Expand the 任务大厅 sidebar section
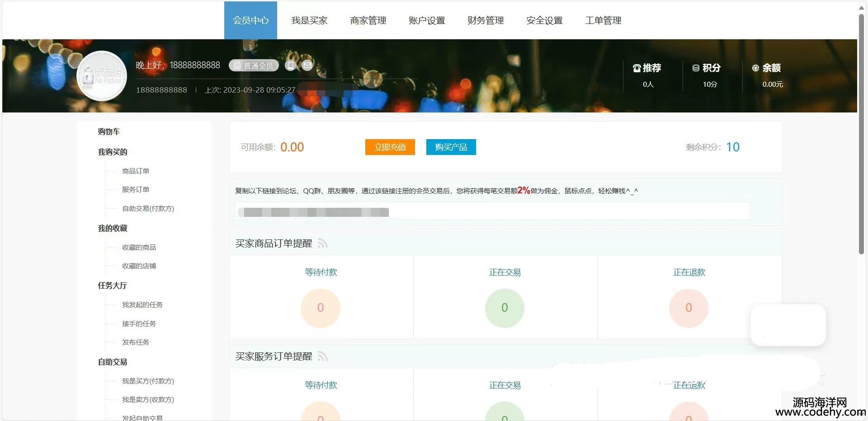The width and height of the screenshot is (868, 421). (x=113, y=285)
